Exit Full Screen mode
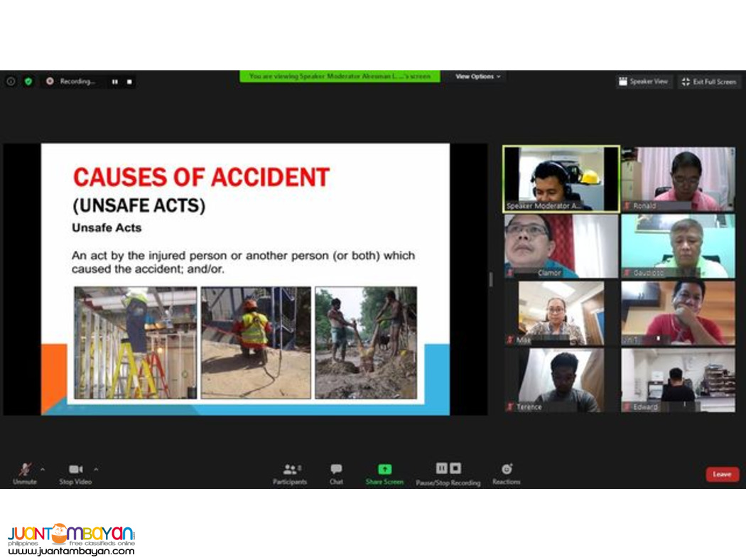 [x=708, y=81]
